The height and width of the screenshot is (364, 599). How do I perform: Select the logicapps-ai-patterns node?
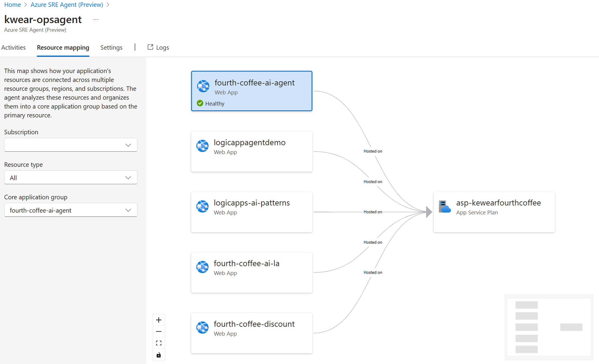coord(252,212)
